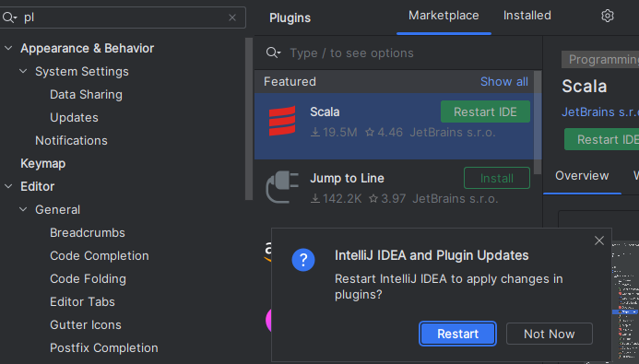Click the question mark dialog icon

pos(303,260)
